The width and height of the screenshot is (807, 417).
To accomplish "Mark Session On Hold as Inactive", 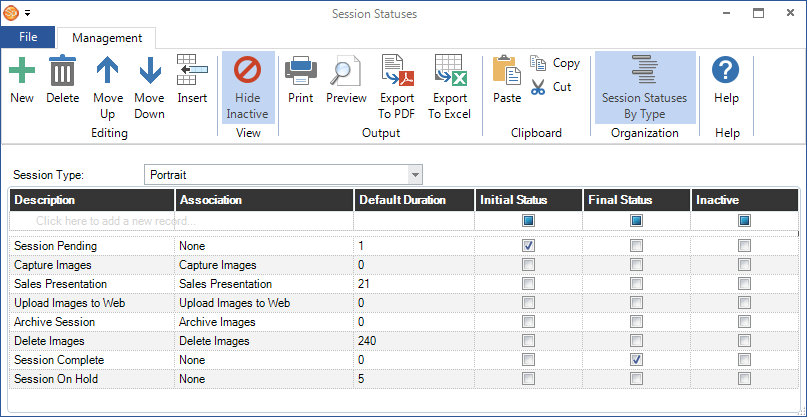I will [x=744, y=379].
